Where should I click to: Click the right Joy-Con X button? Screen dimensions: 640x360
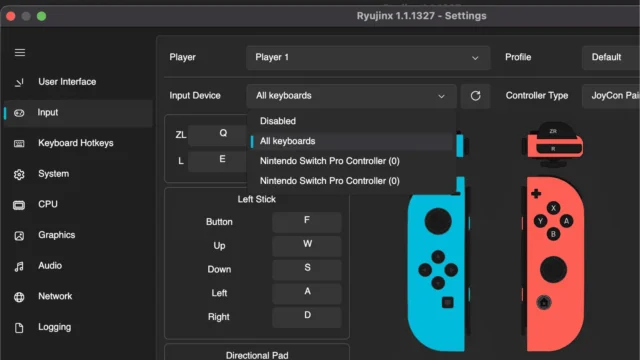pos(553,208)
